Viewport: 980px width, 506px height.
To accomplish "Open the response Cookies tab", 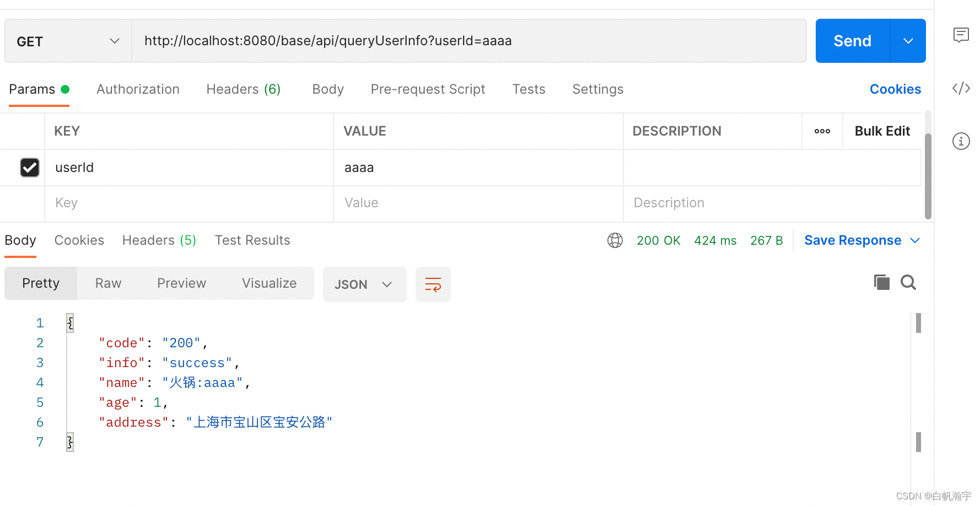I will click(79, 240).
